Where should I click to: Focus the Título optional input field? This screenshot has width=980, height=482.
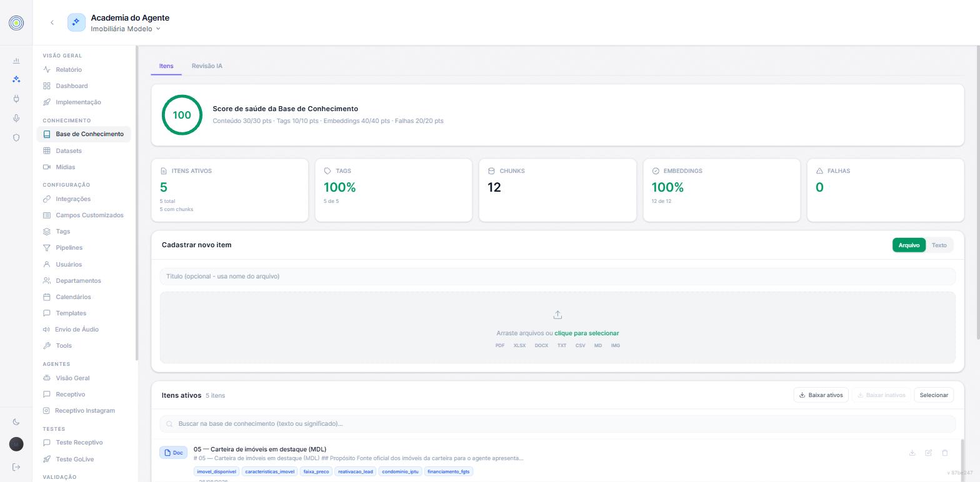(557, 277)
